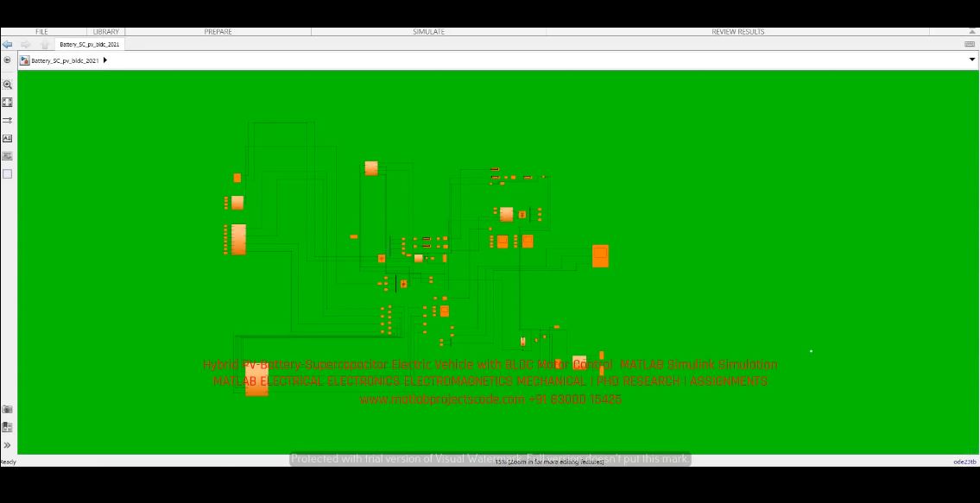Open the Property Inspector palette icon
This screenshot has width=980, height=503.
click(8, 427)
